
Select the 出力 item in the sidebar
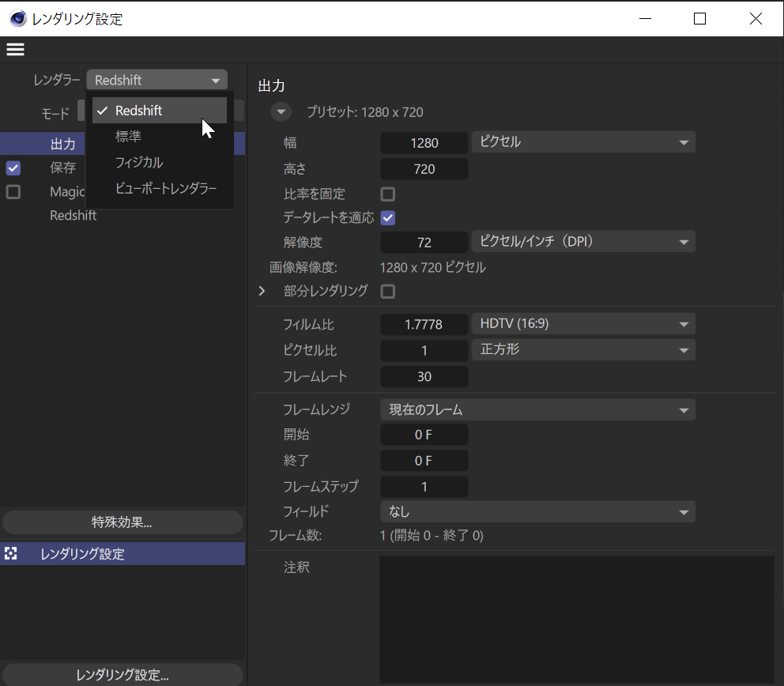pyautogui.click(x=63, y=144)
